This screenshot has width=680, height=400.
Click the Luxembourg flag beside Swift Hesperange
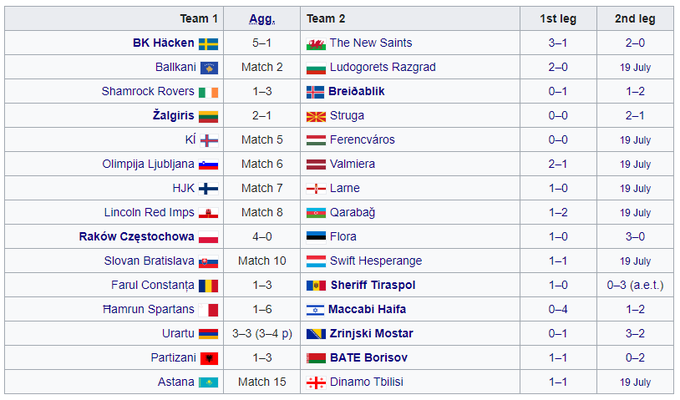pos(316,261)
